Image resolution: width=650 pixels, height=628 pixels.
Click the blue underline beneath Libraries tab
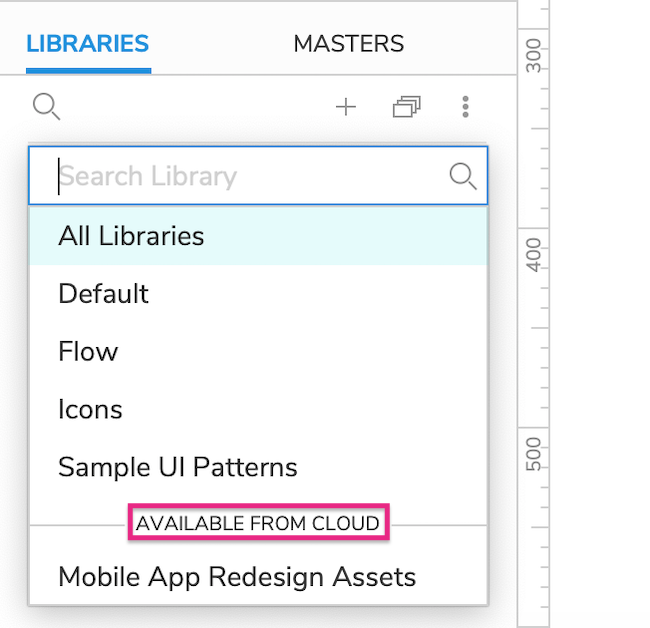tap(88, 71)
